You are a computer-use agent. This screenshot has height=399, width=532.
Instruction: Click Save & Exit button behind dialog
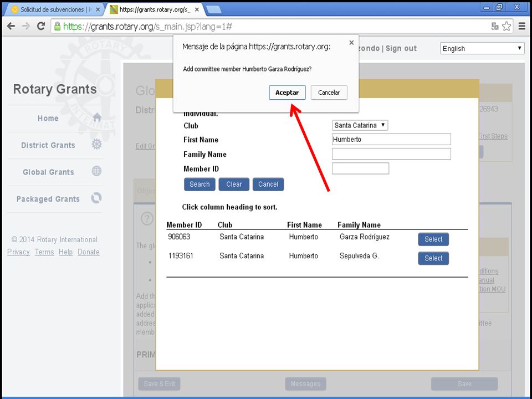(x=159, y=383)
